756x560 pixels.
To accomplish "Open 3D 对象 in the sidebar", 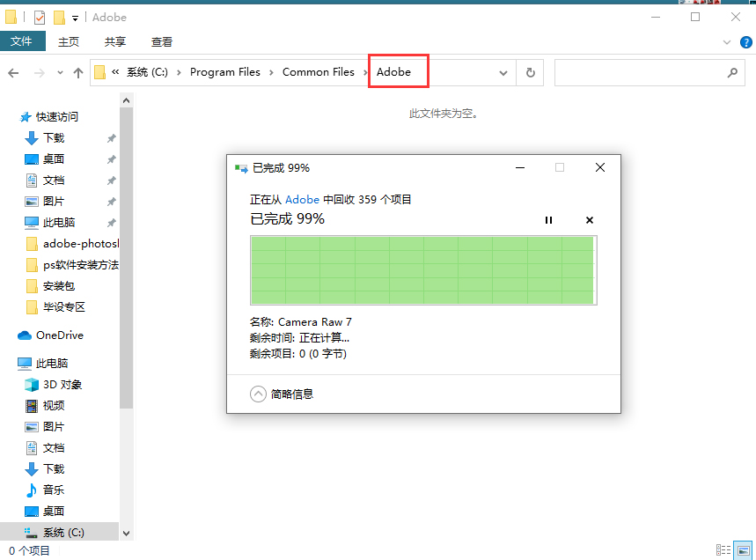I will coord(62,385).
